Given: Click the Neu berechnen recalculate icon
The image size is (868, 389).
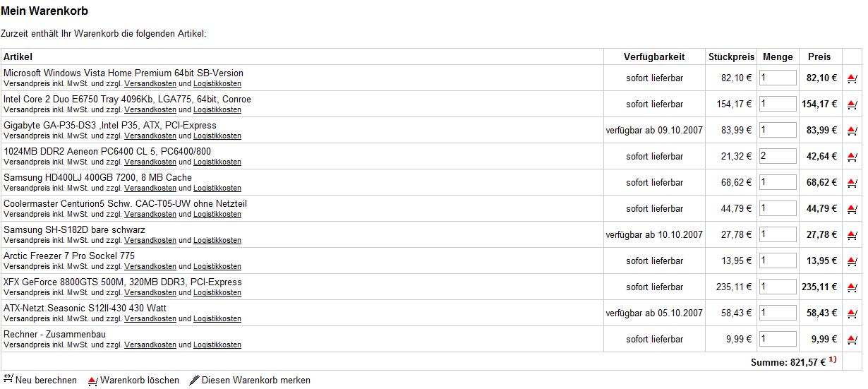Looking at the screenshot, I should 8,379.
